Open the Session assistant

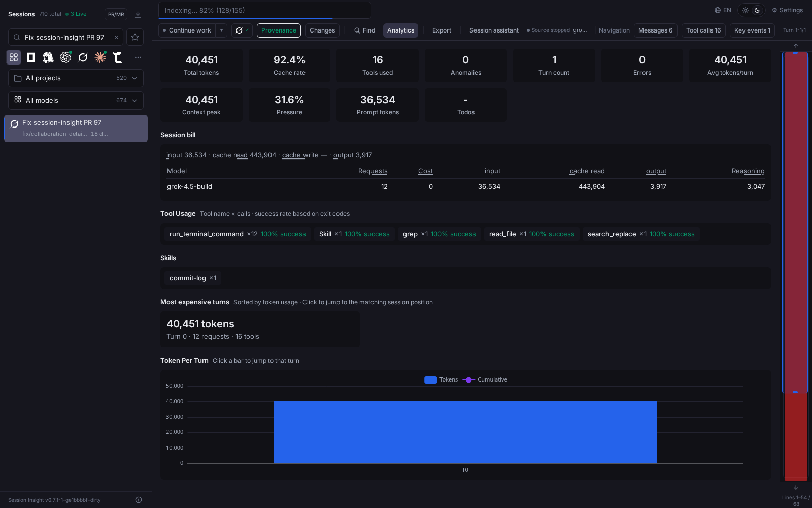point(494,30)
